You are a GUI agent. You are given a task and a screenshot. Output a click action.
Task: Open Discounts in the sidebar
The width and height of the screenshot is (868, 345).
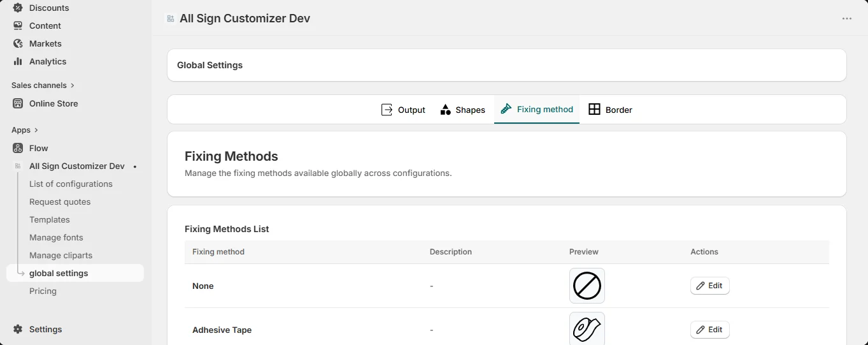click(x=49, y=8)
